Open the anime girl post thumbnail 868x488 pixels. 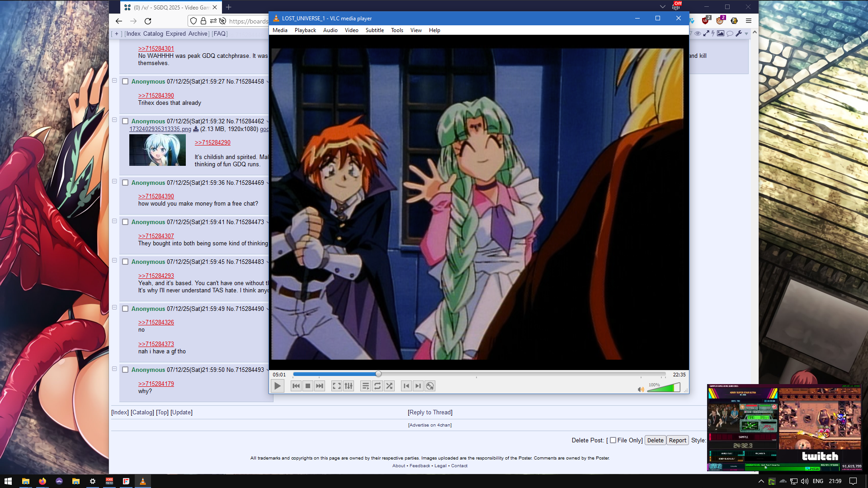157,150
